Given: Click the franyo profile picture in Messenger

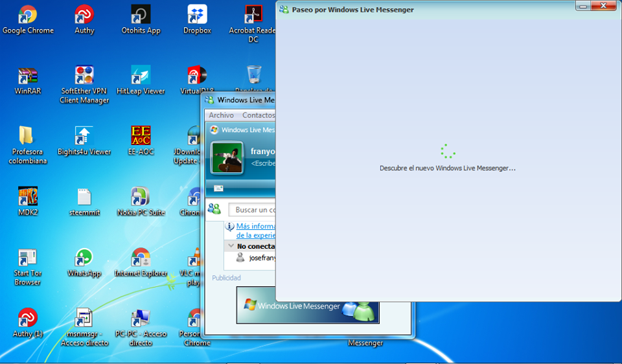Looking at the screenshot, I should pyautogui.click(x=227, y=158).
